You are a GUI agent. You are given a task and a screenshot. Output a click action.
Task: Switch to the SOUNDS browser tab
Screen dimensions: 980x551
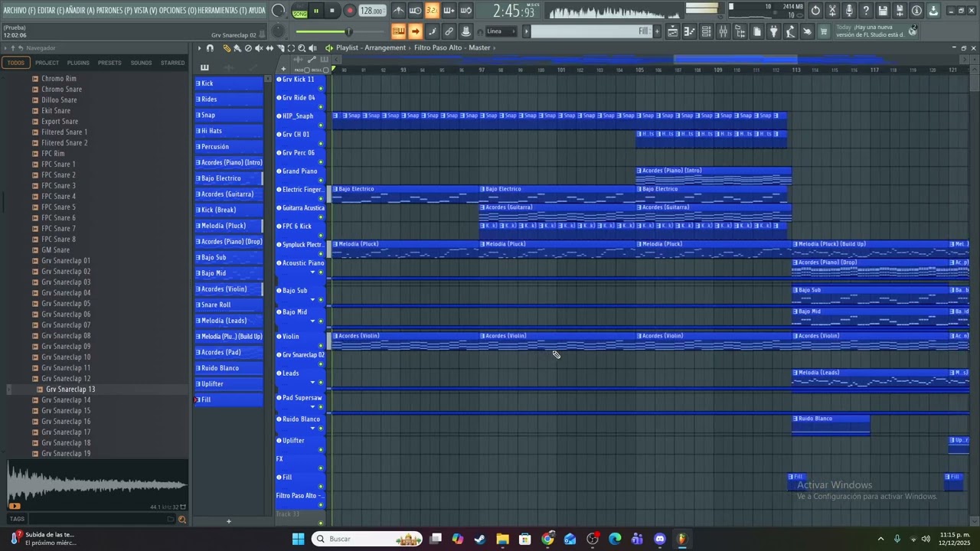tap(141, 63)
